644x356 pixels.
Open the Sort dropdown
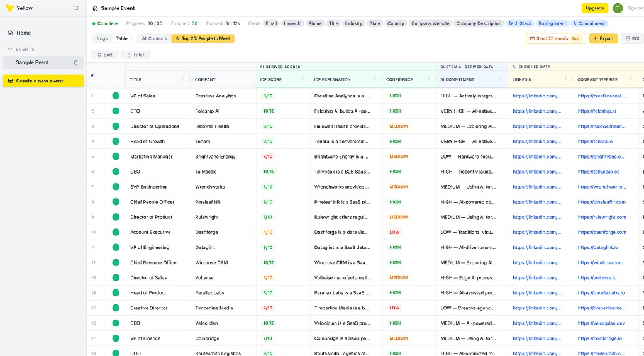104,55
